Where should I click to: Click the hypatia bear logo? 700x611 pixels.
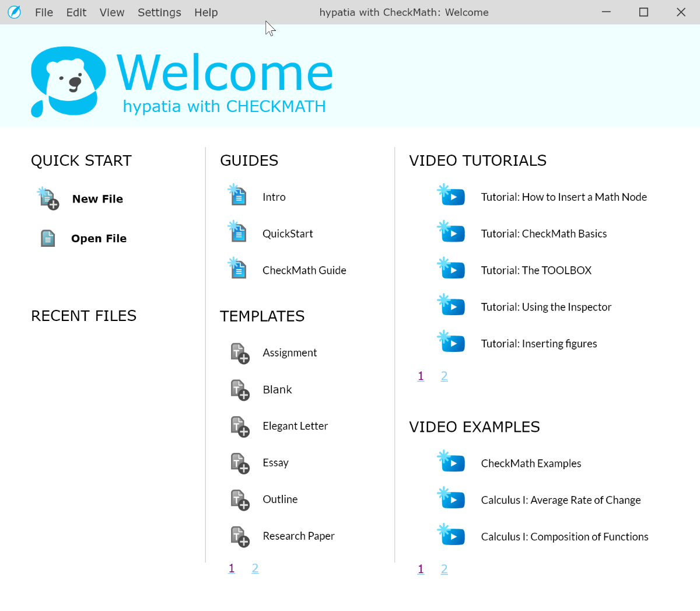68,82
